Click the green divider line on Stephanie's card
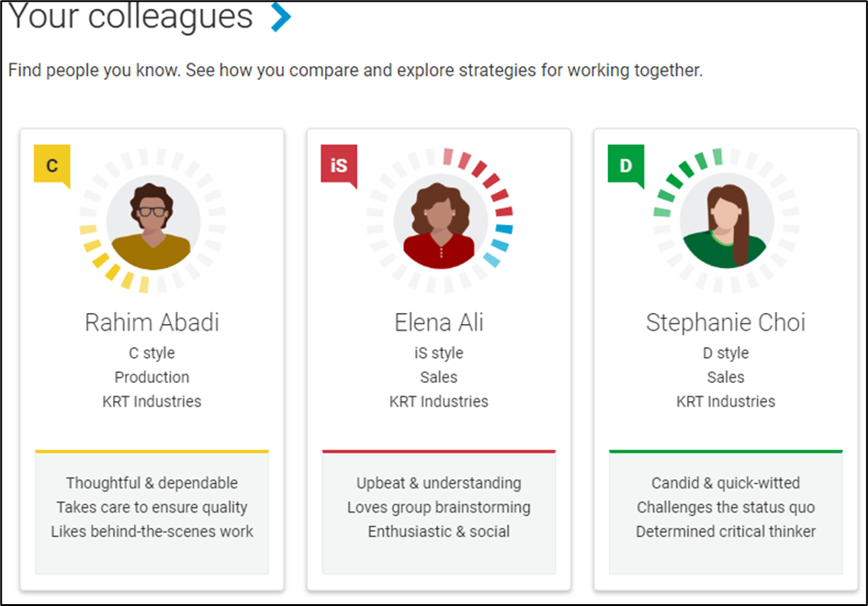Image resolution: width=868 pixels, height=606 pixels. click(x=726, y=451)
